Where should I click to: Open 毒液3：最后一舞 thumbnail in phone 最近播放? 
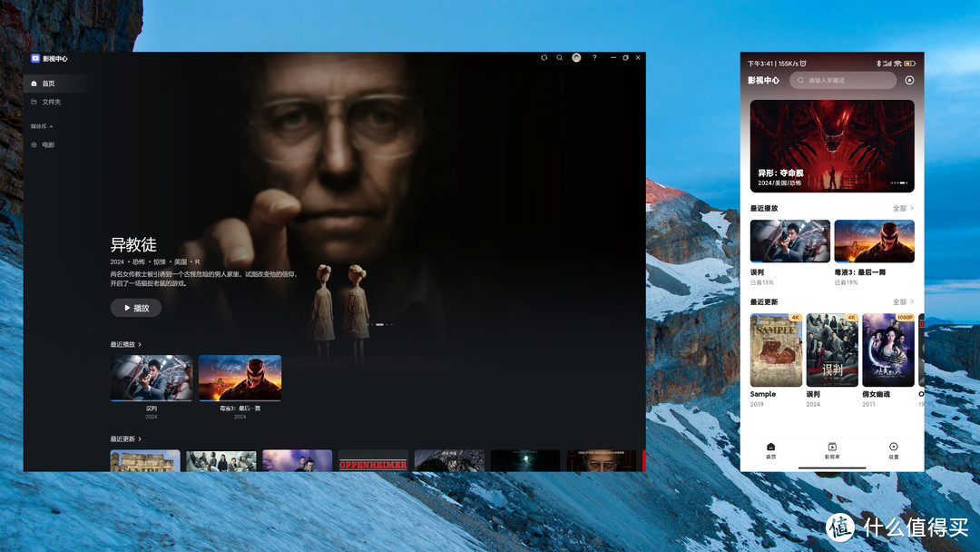875,241
